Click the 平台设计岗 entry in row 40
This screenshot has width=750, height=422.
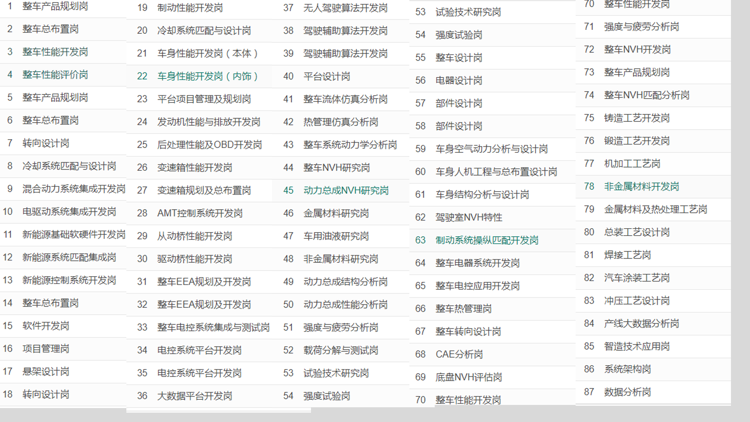pos(327,76)
